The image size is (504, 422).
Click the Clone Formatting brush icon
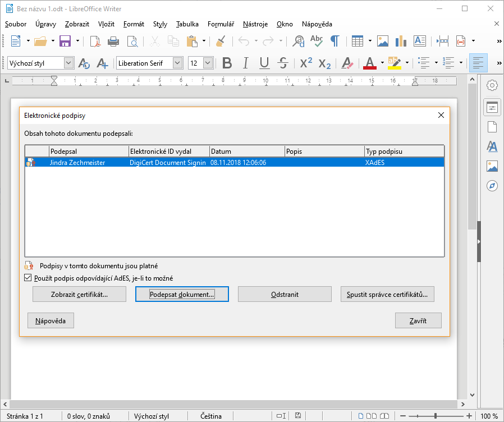(221, 41)
